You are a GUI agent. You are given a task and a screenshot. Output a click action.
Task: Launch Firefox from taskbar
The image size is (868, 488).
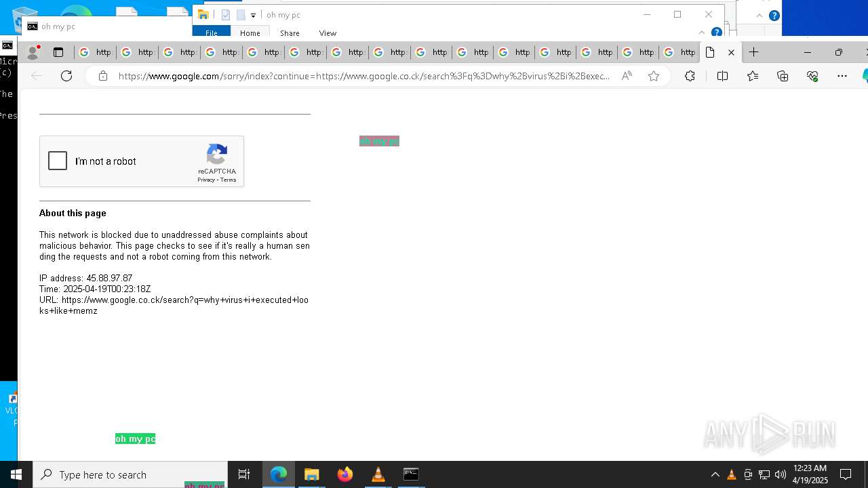pos(345,474)
